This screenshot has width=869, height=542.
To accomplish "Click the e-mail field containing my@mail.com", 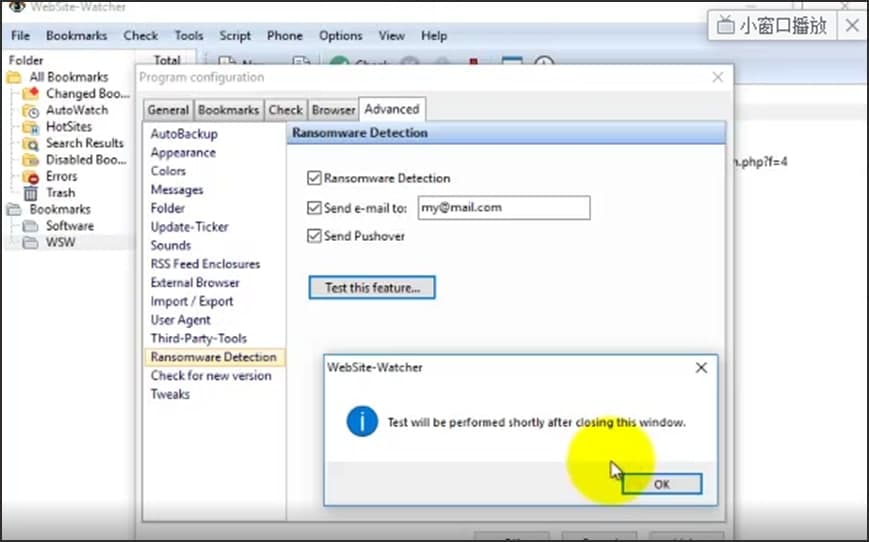I will pyautogui.click(x=504, y=208).
